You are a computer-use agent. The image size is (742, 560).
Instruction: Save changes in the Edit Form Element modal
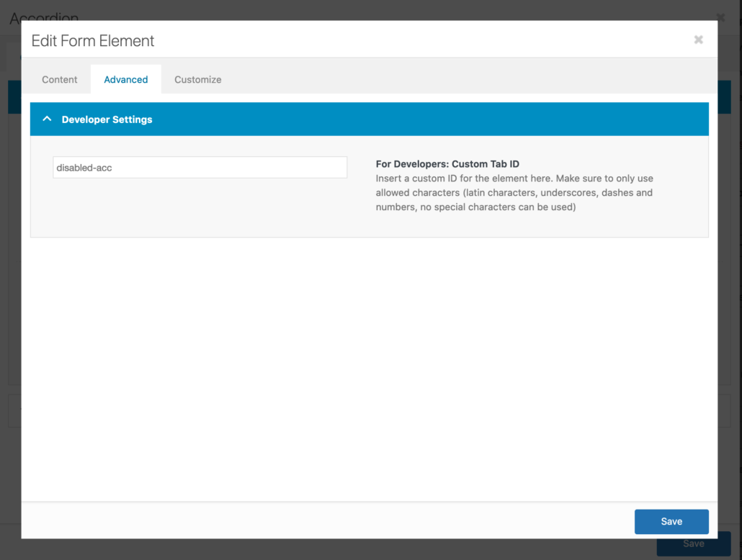pos(671,521)
